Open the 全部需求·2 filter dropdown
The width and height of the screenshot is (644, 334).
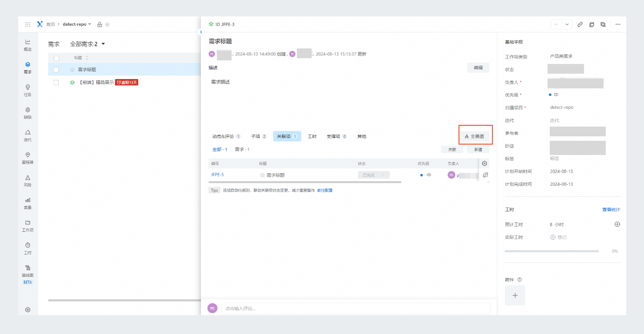[x=88, y=44]
